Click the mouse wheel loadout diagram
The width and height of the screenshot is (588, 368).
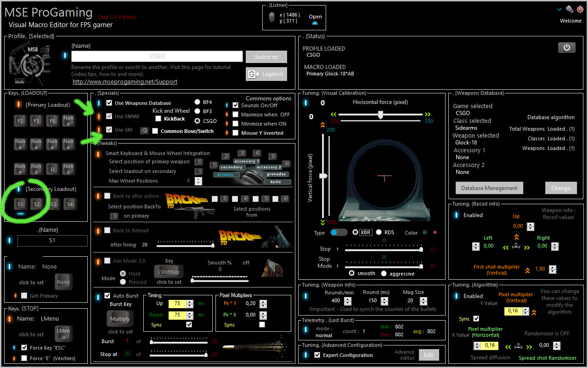(250, 168)
